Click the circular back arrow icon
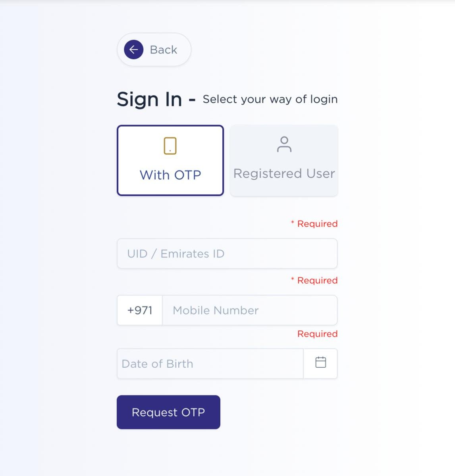The image size is (455, 476). coord(133,50)
